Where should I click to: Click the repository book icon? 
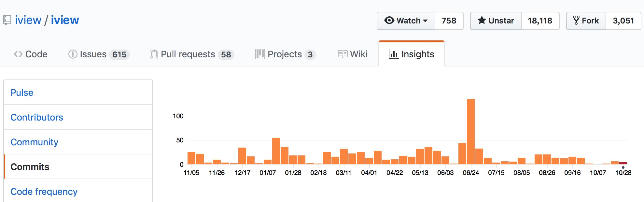click(7, 20)
